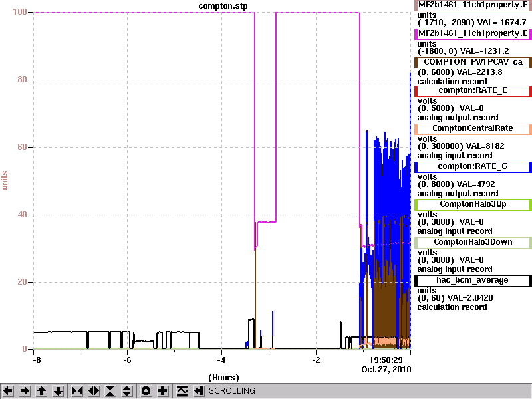The image size is (532, 399).
Task: Select the ComptonHalo3Down legend entry
Action: (473, 242)
